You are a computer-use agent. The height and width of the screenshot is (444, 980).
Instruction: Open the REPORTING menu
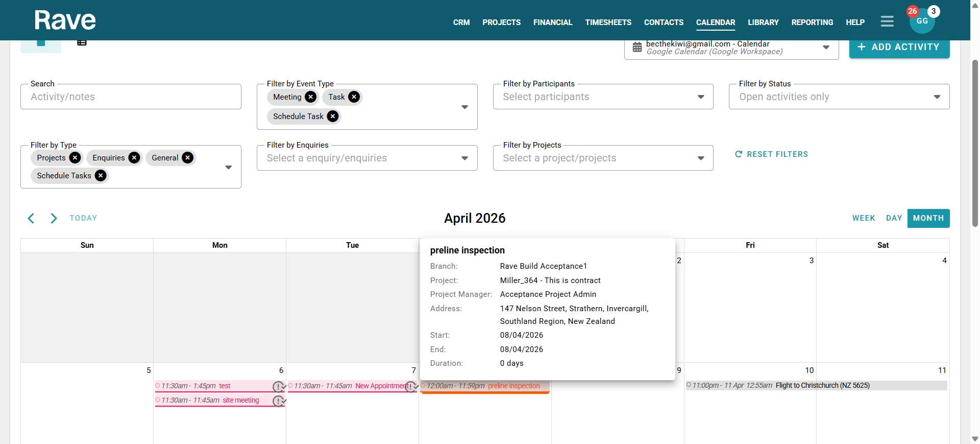(x=812, y=22)
